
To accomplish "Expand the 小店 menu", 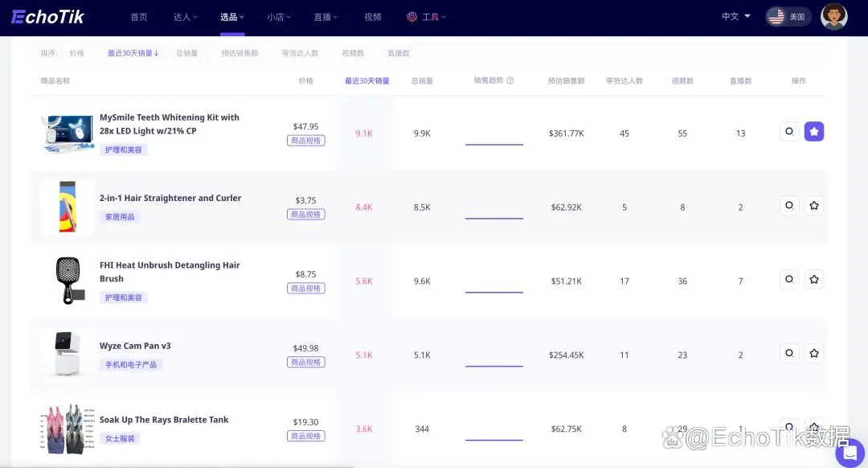I will [278, 17].
